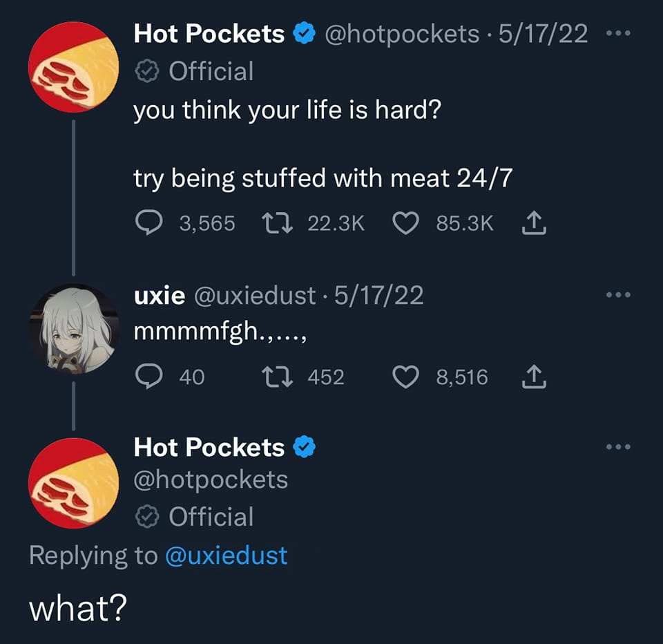Click the Hot Pockets display name in reply
This screenshot has height=644, width=663.
point(209,447)
